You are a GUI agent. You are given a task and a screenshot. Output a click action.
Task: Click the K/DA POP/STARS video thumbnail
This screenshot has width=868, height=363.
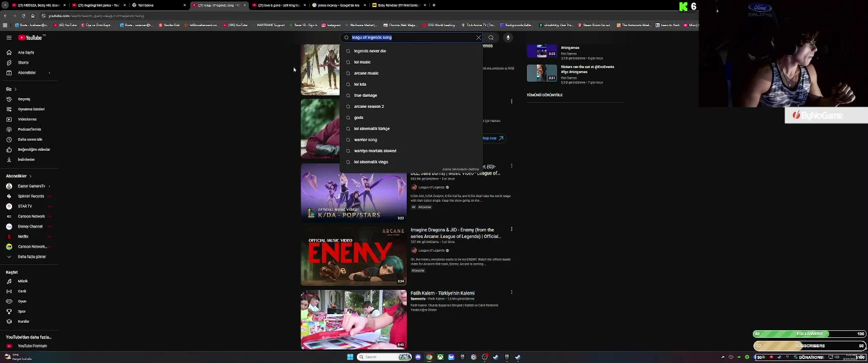pyautogui.click(x=354, y=192)
